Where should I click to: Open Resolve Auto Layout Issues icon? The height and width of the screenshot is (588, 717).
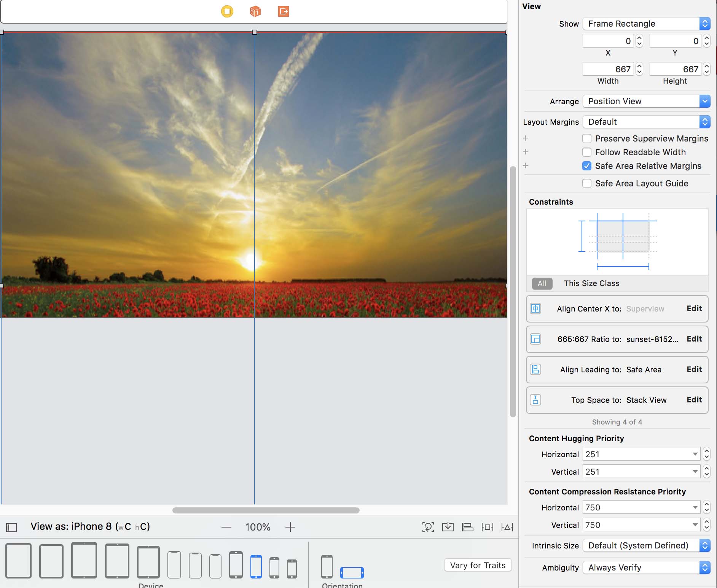pos(507,527)
